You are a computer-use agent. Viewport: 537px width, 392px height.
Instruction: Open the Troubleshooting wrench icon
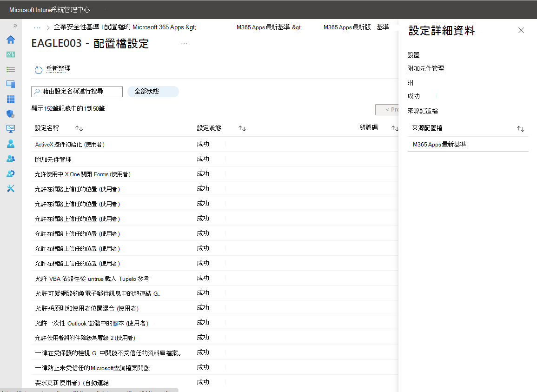pyautogui.click(x=11, y=188)
